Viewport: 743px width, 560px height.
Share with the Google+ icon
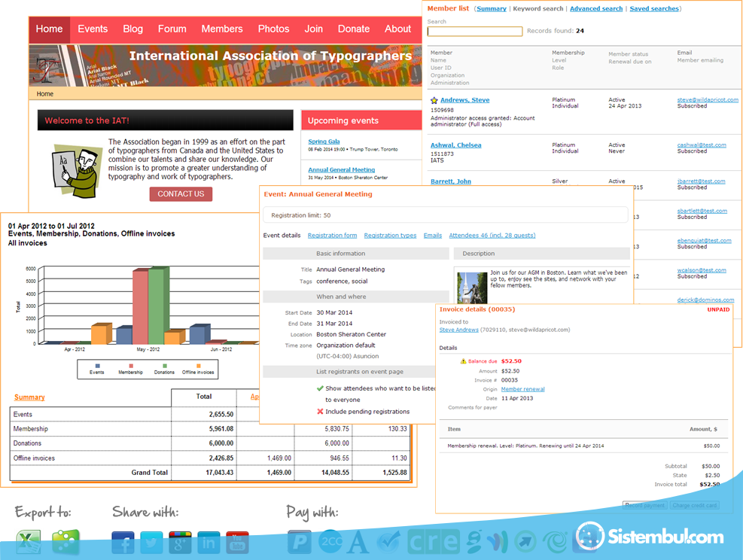(x=180, y=543)
